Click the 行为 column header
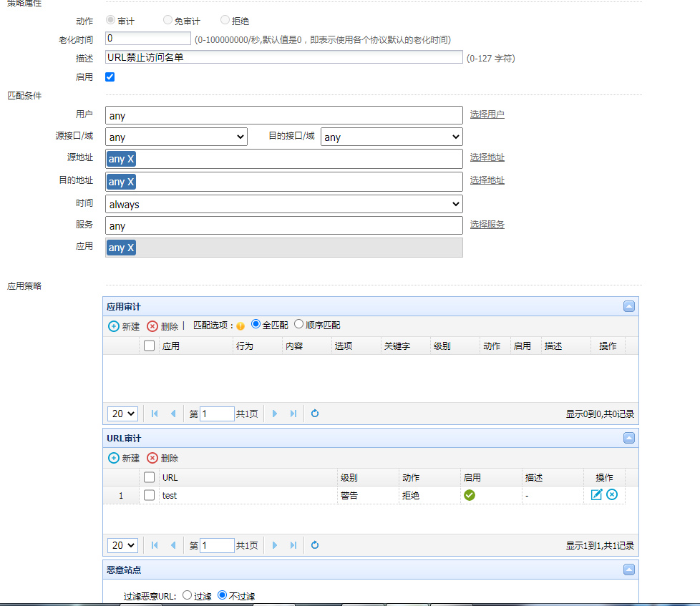The height and width of the screenshot is (606, 700). (x=258, y=346)
